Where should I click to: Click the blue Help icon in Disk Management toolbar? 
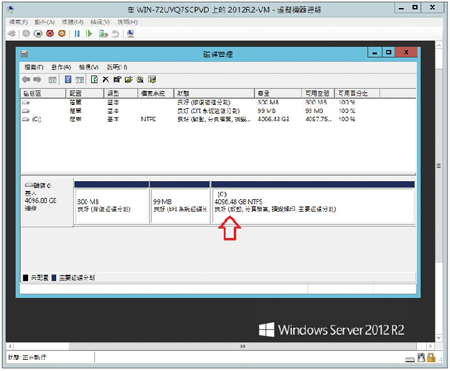click(x=68, y=79)
